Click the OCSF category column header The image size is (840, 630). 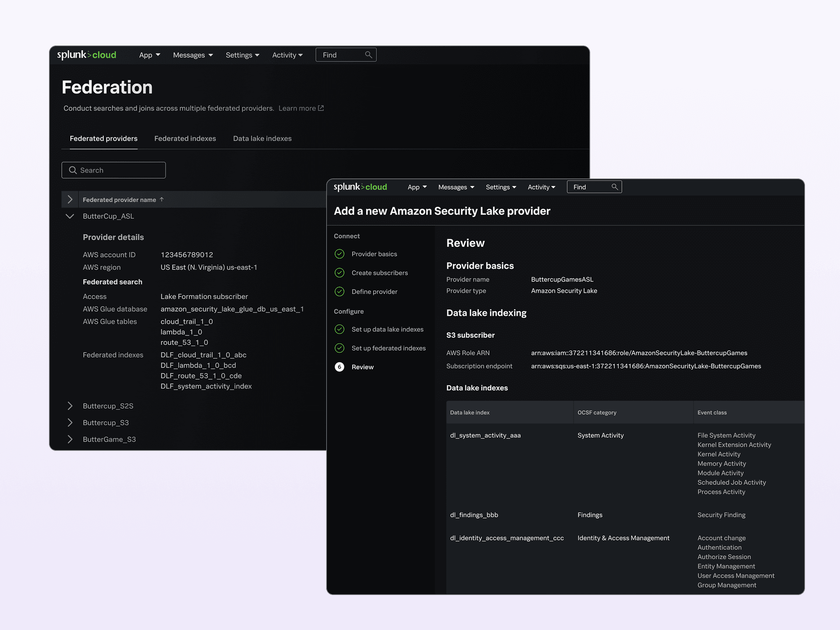point(597,413)
